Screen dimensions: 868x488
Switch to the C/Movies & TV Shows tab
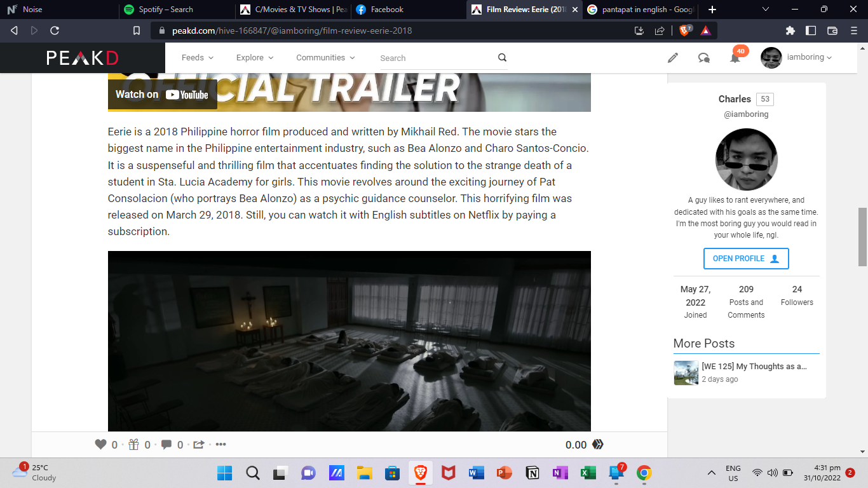click(x=293, y=10)
